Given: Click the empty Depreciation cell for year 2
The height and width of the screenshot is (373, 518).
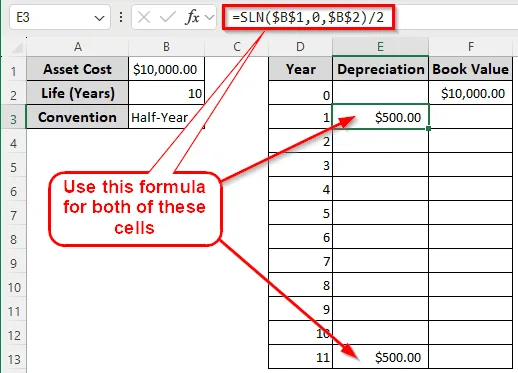Looking at the screenshot, I should pyautogui.click(x=380, y=141).
